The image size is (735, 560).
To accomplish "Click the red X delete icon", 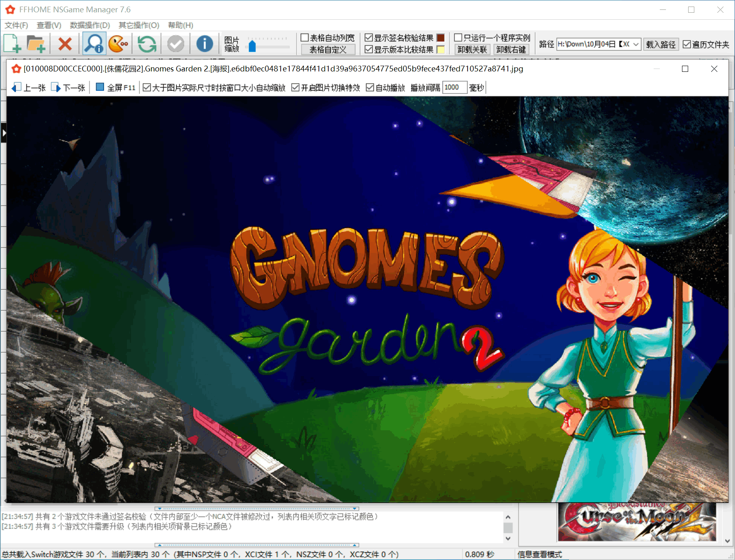I will click(65, 44).
